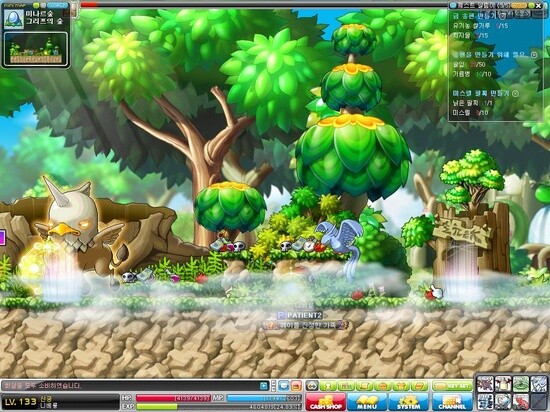The width and height of the screenshot is (550, 412).
Task: Toggle quest helper with green round button
Action: (x=531, y=5)
